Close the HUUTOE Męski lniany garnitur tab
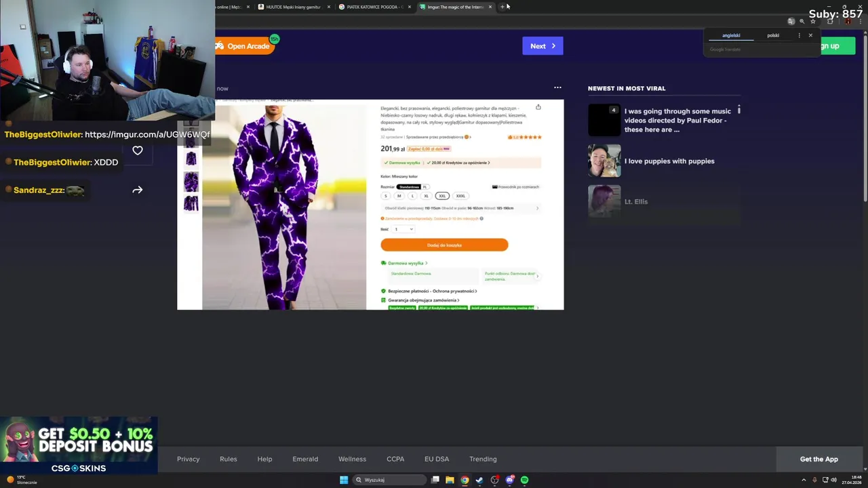Screen dimensions: 868x488 coord(329,7)
